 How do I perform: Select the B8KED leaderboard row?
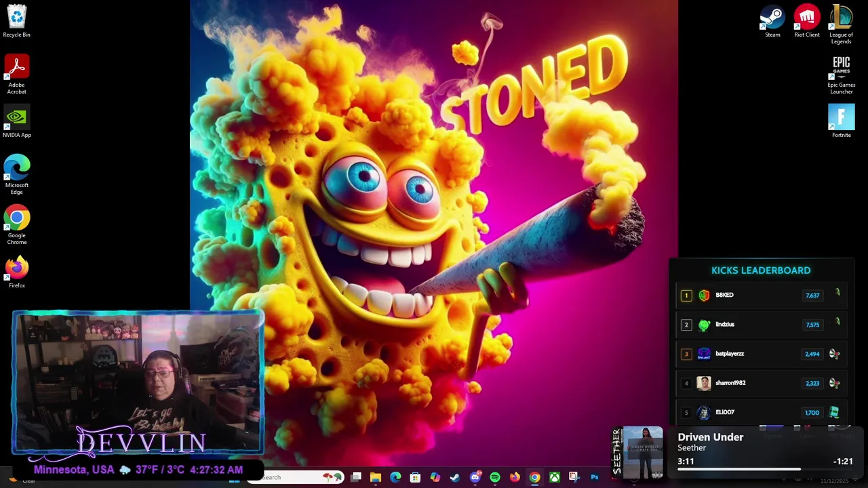pyautogui.click(x=761, y=295)
